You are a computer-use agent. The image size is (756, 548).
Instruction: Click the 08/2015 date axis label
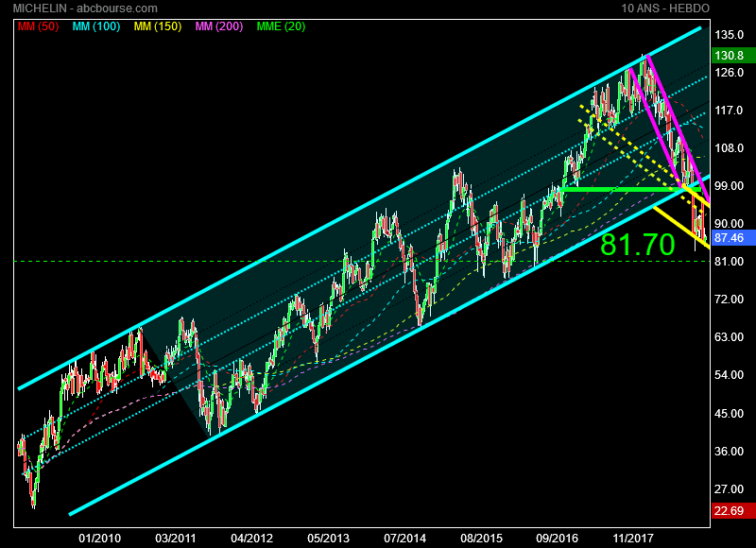481,538
